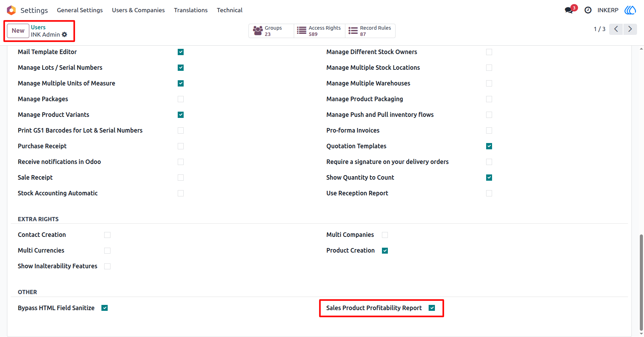Open the Odoo home menu logo

[x=11, y=10]
